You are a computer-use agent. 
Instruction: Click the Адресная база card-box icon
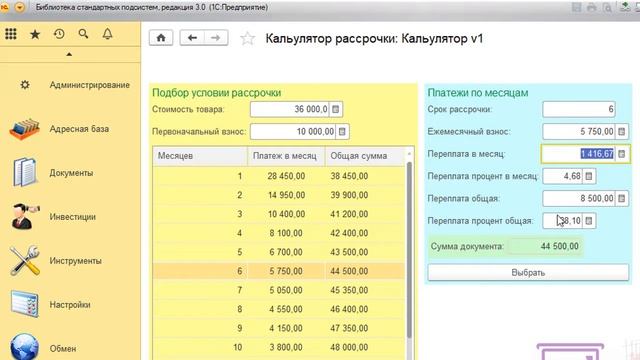pos(24,129)
